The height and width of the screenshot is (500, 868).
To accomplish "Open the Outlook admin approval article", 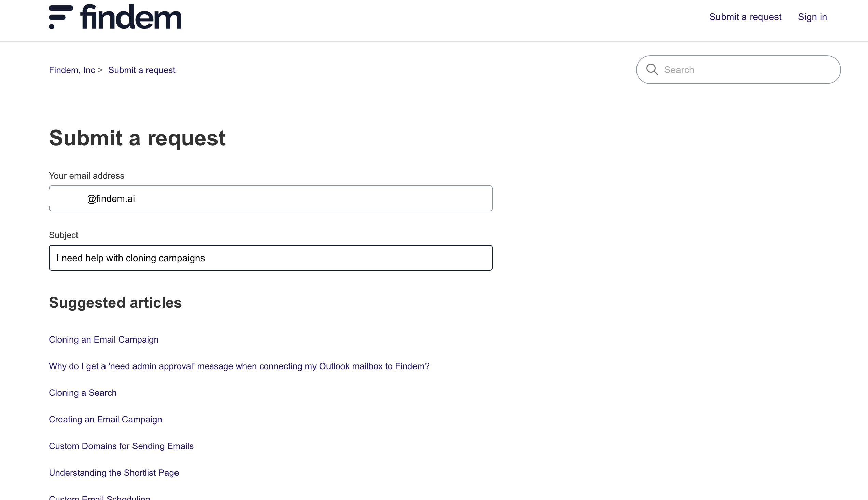I will [239, 366].
